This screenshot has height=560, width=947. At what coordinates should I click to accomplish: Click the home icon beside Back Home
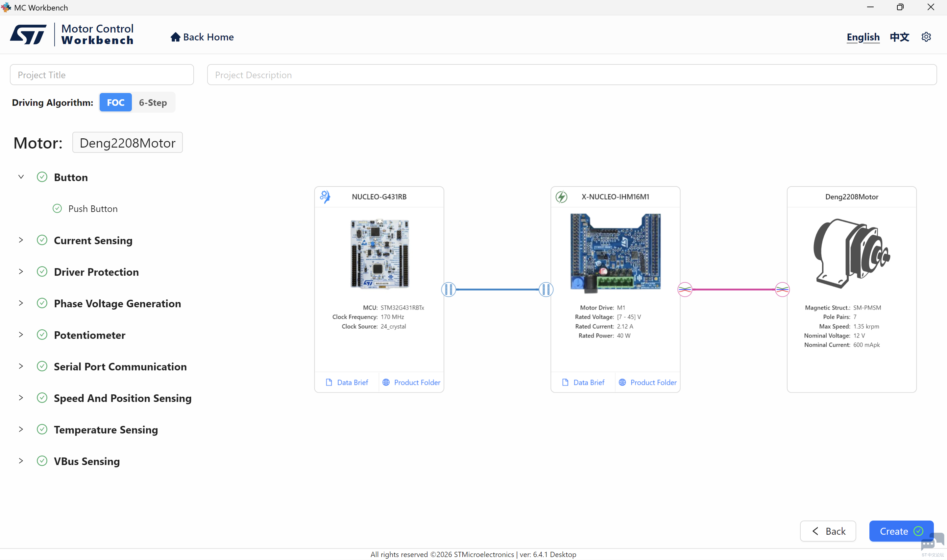tap(175, 37)
